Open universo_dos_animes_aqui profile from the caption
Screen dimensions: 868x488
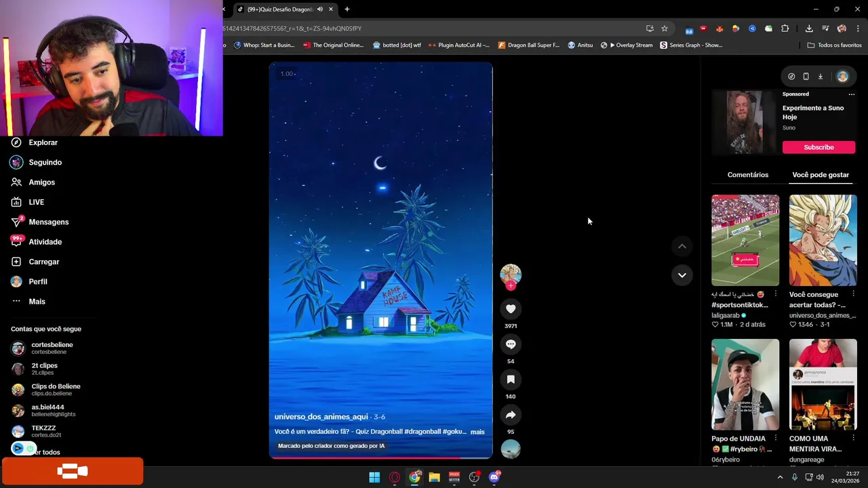(321, 417)
